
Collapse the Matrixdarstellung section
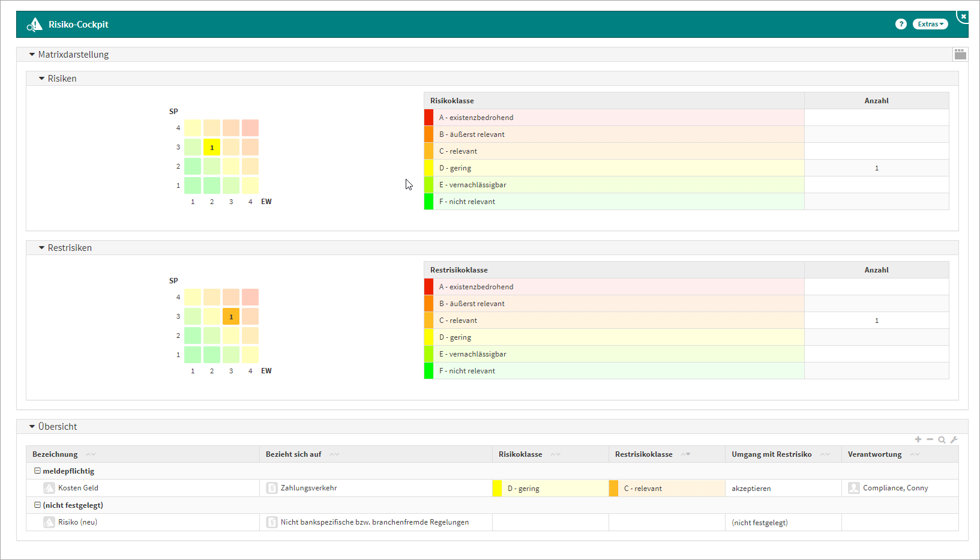click(32, 55)
